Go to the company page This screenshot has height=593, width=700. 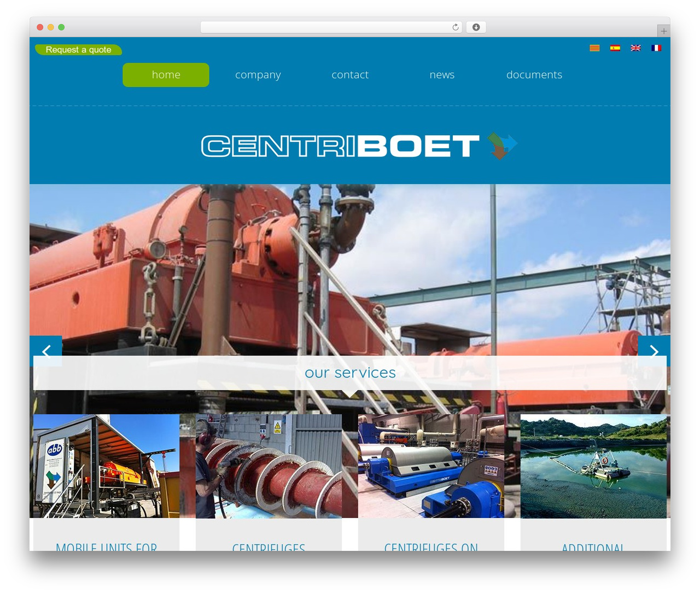point(258,75)
